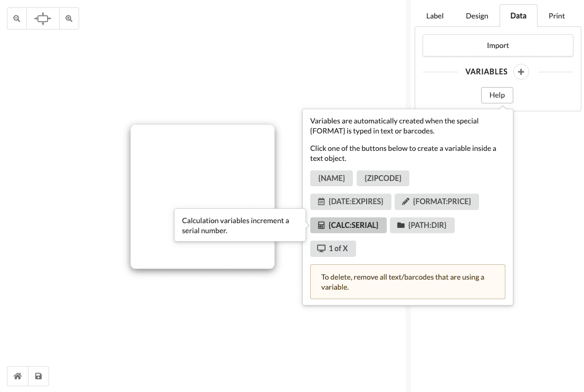Switch to the Print tab
This screenshot has width=584, height=392.
click(557, 16)
